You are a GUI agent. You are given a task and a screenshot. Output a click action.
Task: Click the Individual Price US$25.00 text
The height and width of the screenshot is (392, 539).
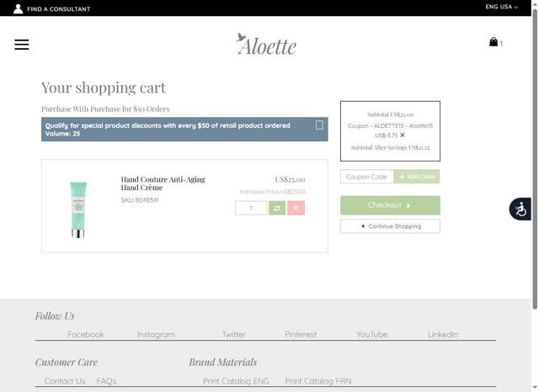tap(272, 192)
